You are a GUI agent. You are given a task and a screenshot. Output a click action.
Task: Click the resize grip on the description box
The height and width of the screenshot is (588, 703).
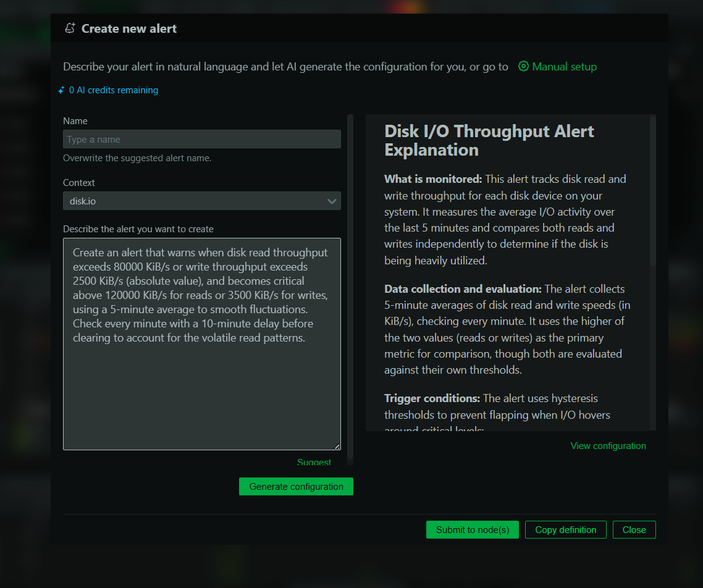click(x=338, y=445)
